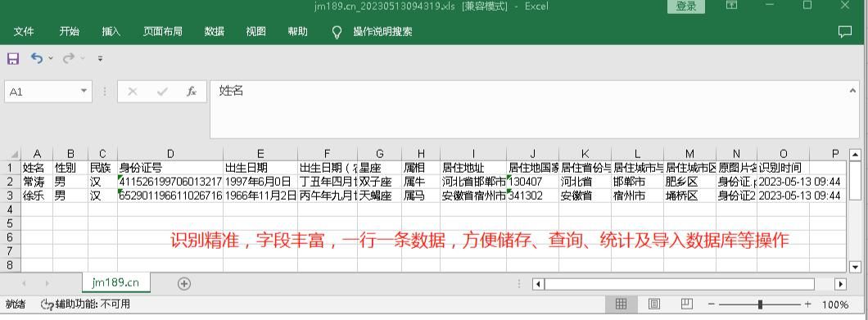Click horizontal scrollbar right arrow

point(840,284)
